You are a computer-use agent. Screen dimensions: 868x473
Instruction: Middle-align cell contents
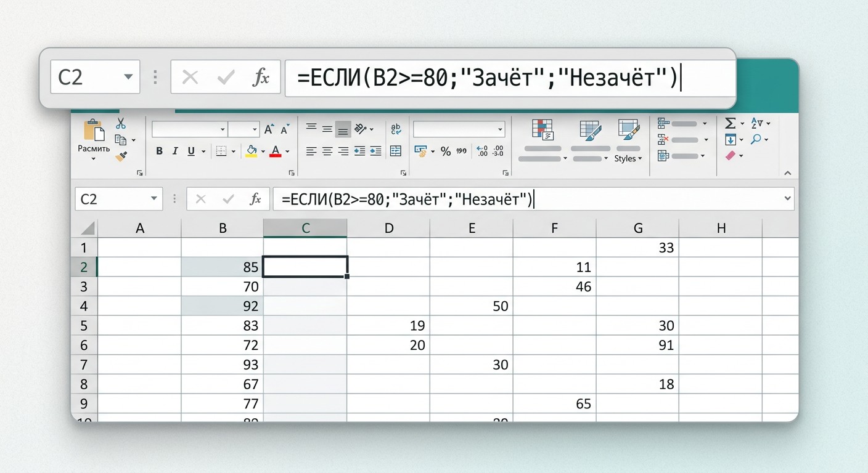pos(327,129)
